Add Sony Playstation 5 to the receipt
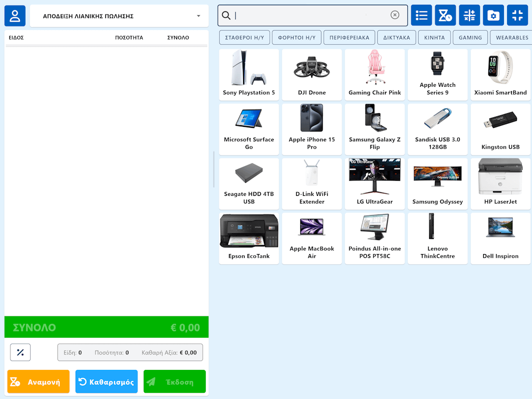The height and width of the screenshot is (399, 532). coord(249,75)
